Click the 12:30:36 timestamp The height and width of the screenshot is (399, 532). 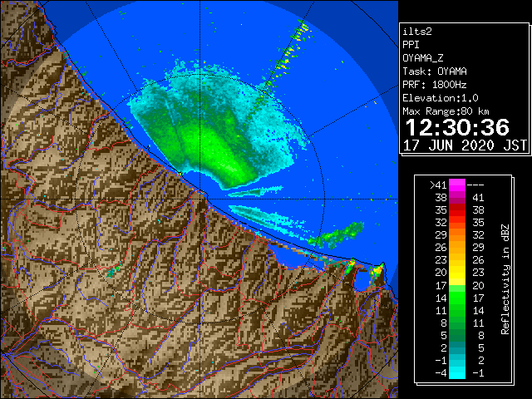[x=457, y=127]
